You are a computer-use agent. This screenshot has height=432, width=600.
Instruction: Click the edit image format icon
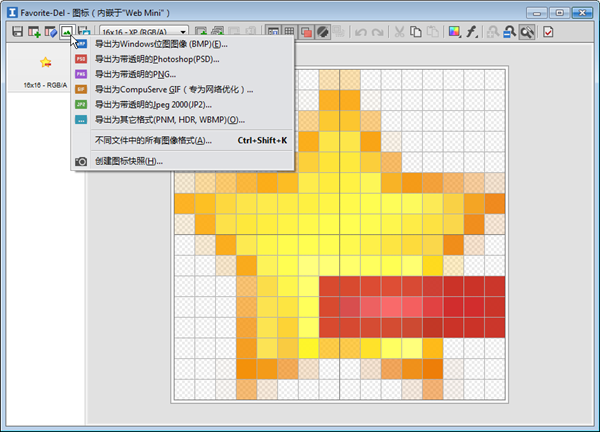point(51,32)
